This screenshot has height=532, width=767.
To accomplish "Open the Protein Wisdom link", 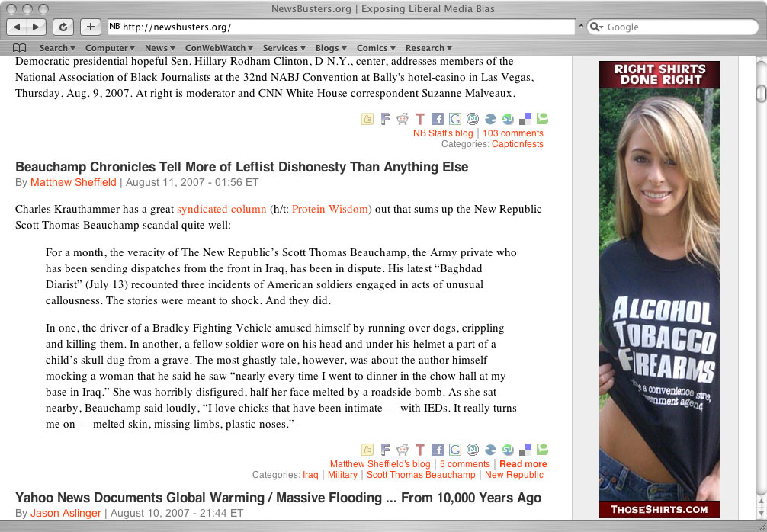I will pyautogui.click(x=329, y=210).
